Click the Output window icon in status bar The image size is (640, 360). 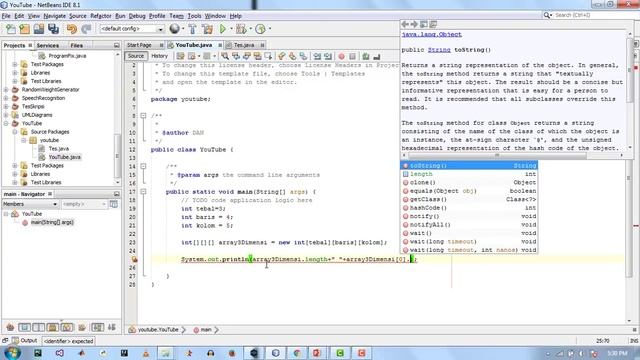15,340
